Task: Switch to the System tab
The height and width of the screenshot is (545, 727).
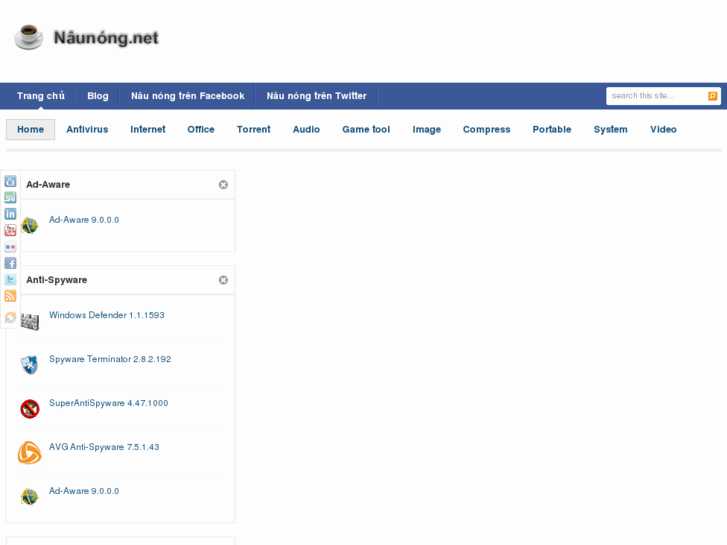Action: pyautogui.click(x=610, y=129)
